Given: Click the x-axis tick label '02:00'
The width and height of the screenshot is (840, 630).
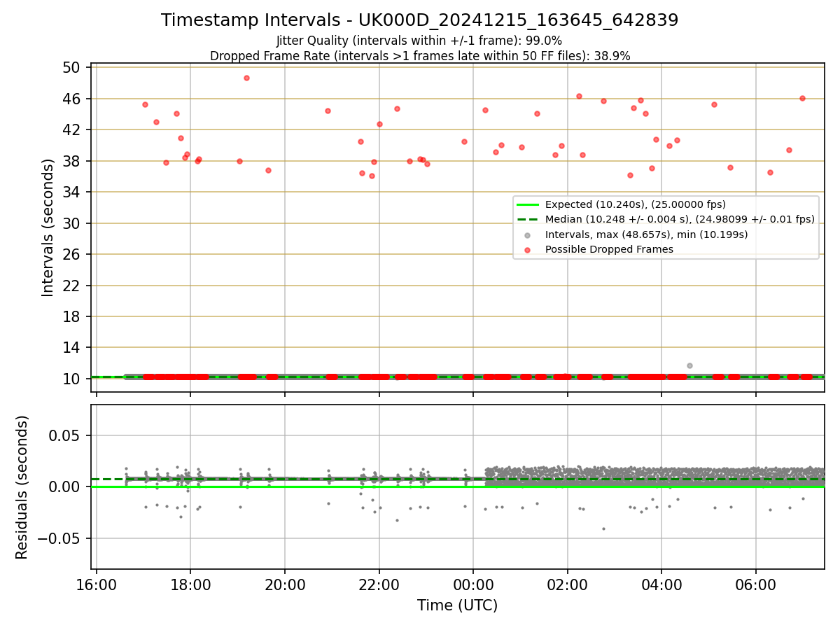Looking at the screenshot, I should pos(568,584).
